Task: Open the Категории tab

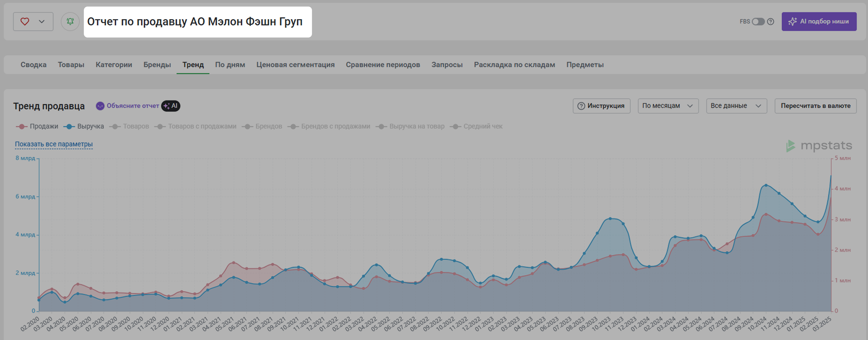Action: [x=114, y=64]
